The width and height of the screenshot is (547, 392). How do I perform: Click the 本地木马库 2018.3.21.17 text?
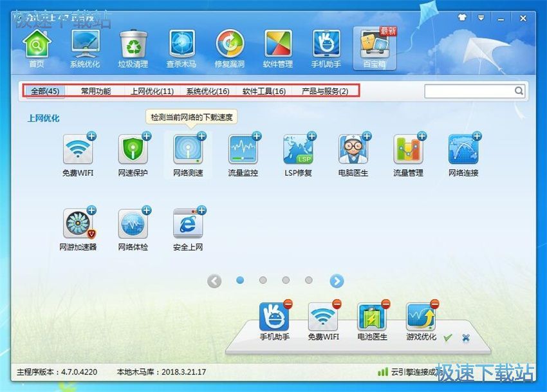click(161, 372)
